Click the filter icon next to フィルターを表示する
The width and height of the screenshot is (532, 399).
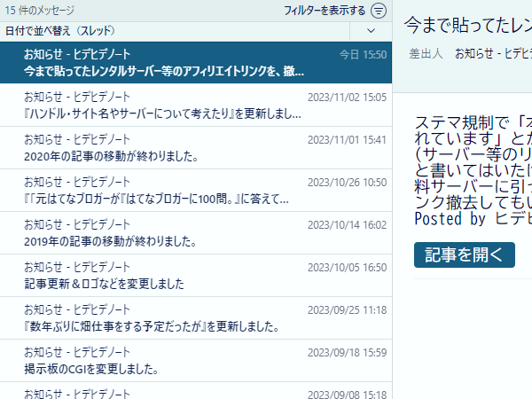[x=379, y=11]
